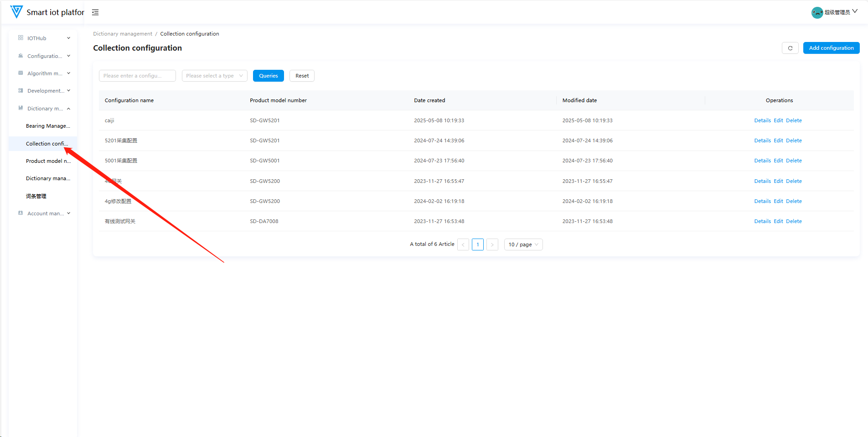
Task: Click the Algorithm menu icon
Action: [21, 73]
